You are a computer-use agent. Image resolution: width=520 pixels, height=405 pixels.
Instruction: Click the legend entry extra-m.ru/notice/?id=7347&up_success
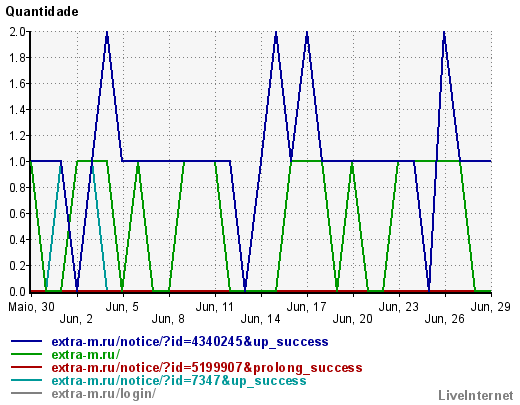(179, 380)
